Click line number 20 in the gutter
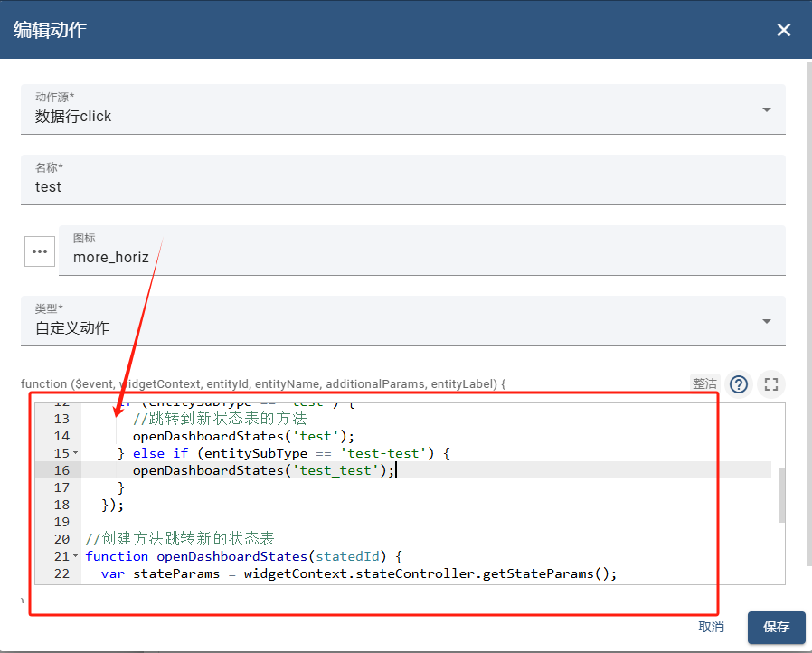 click(61, 539)
